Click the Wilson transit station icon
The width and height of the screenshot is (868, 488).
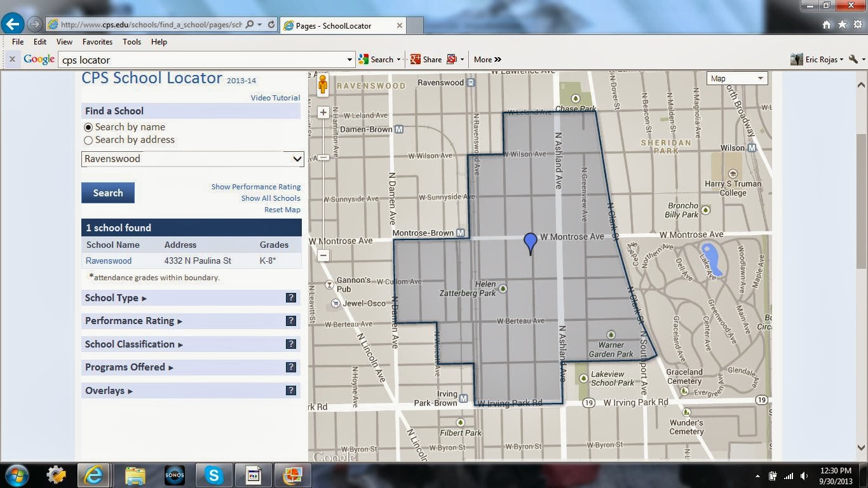pos(752,147)
